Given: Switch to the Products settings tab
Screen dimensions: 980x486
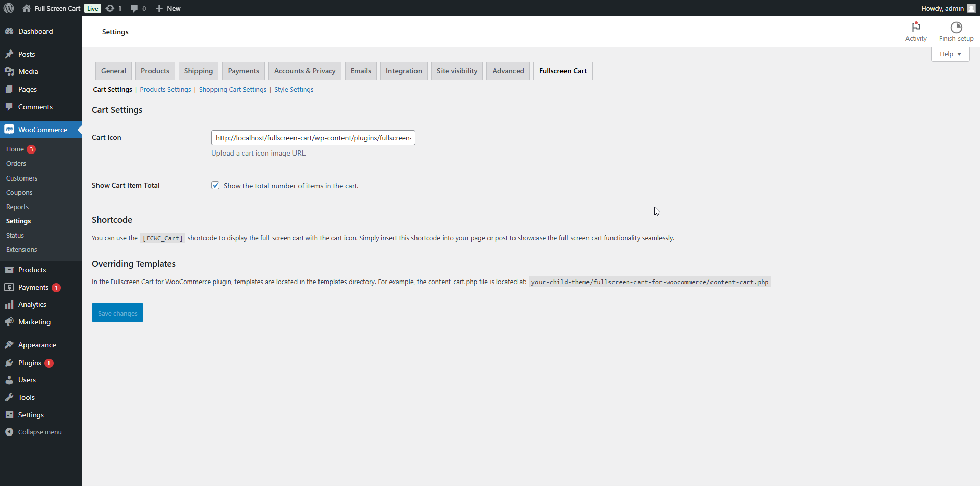Looking at the screenshot, I should click(155, 71).
